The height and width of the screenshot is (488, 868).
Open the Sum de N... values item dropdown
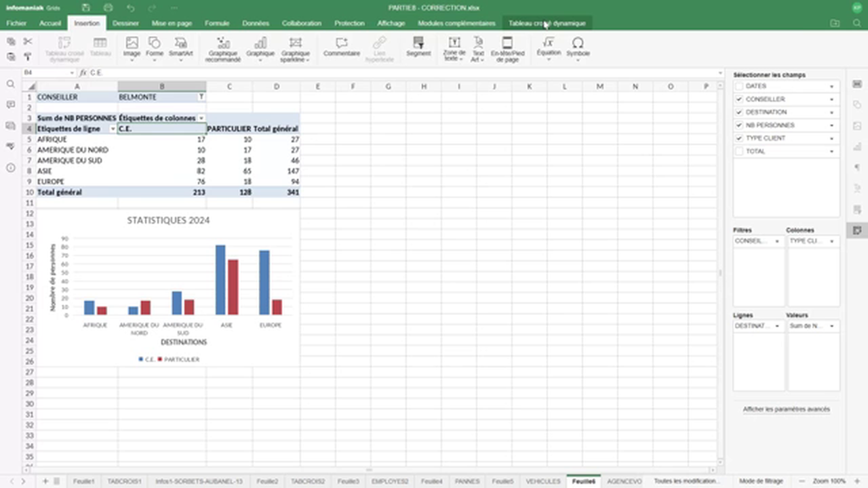pyautogui.click(x=831, y=326)
